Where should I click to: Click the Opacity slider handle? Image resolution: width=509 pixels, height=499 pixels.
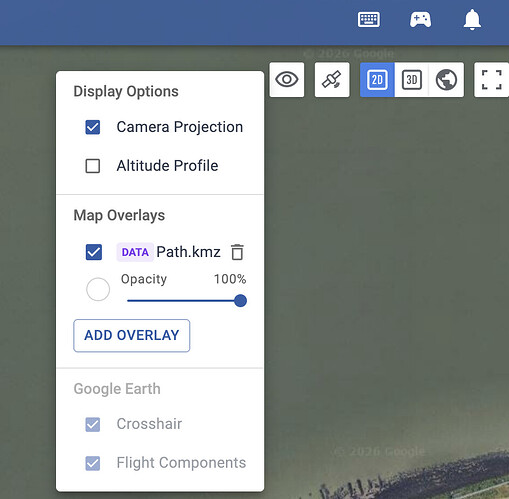pos(240,301)
